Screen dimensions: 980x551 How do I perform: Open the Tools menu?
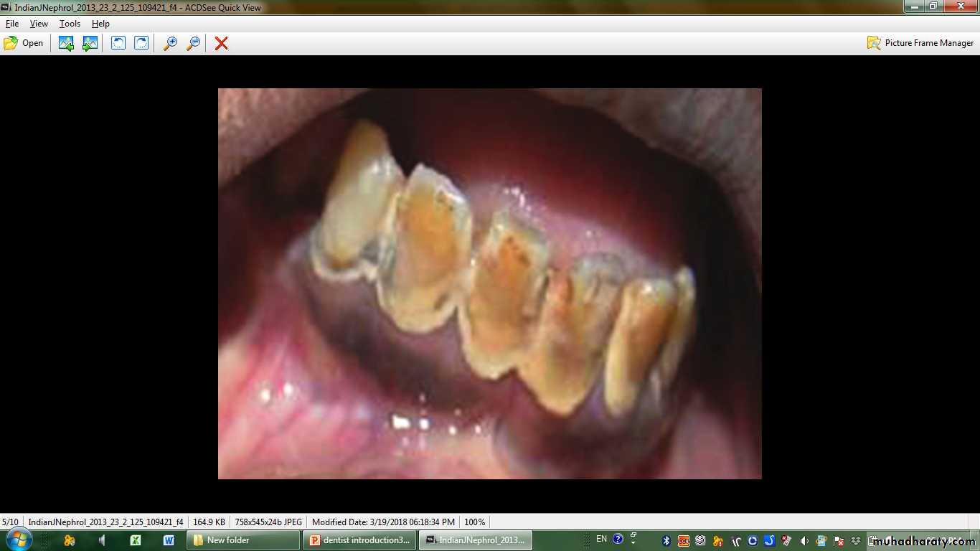[70, 24]
